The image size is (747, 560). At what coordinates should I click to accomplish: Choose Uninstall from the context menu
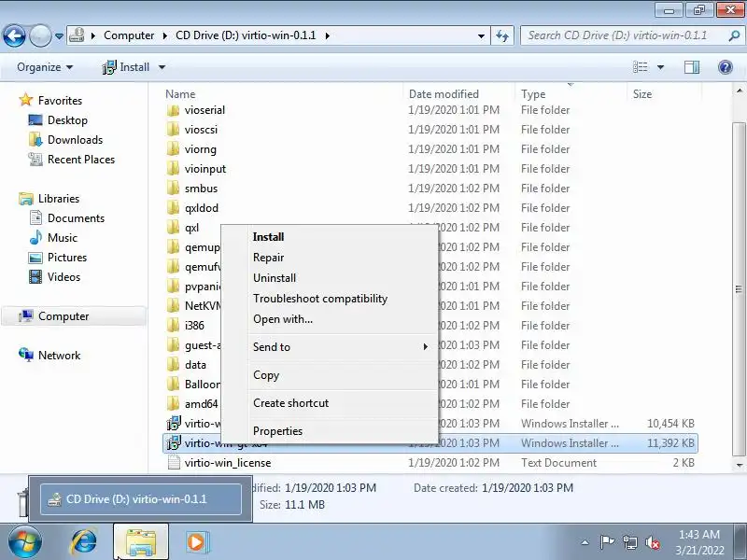(330, 277)
